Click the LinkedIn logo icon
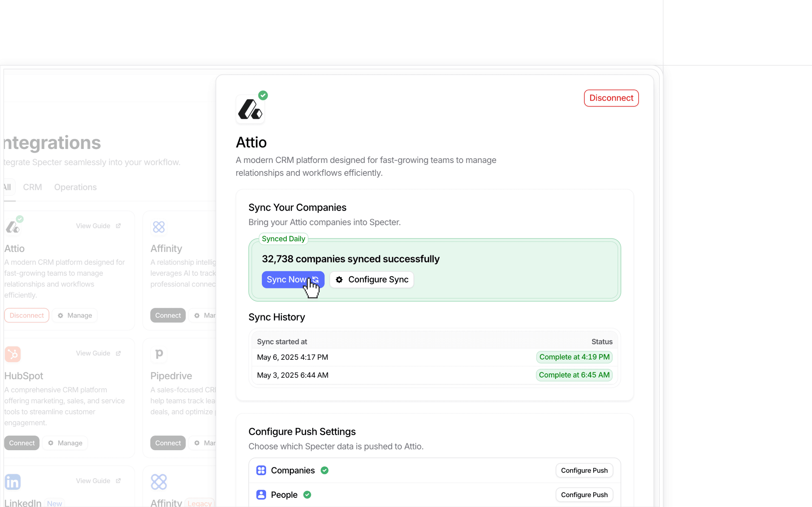The image size is (812, 507). click(x=13, y=482)
